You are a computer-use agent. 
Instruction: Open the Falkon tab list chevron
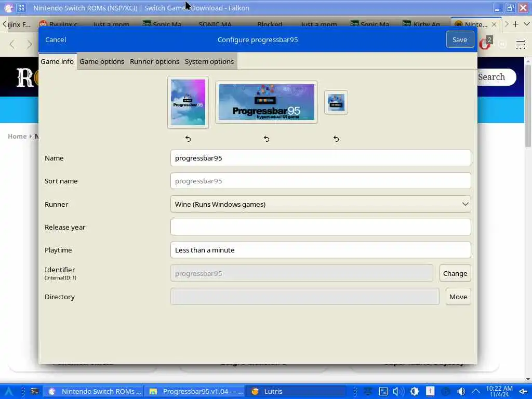tap(527, 24)
